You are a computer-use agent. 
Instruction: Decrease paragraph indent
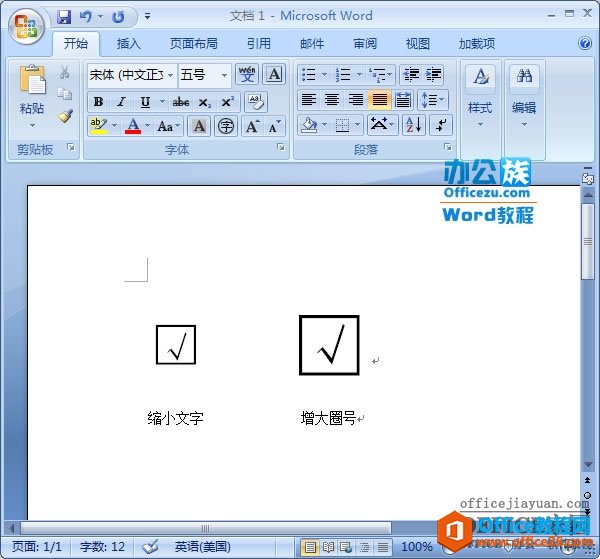(x=411, y=74)
